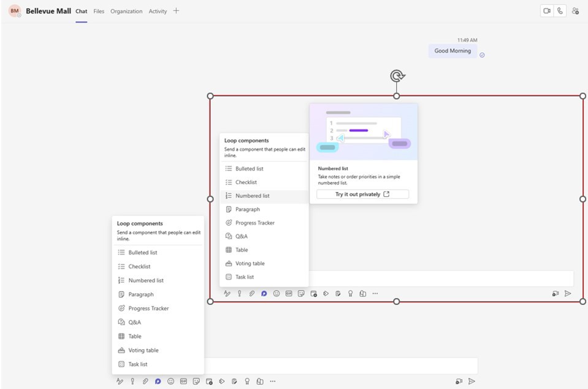Record a video clip from the lower compose toolbar
The image size is (588, 389).
pos(459,381)
